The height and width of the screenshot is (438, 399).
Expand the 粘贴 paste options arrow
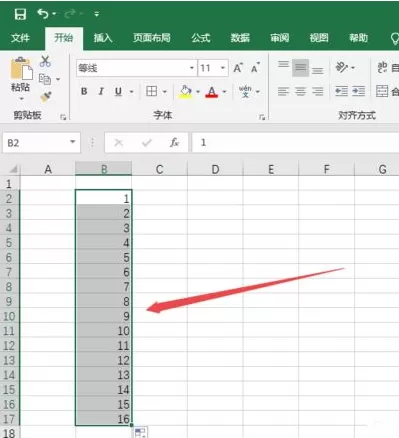tap(21, 99)
